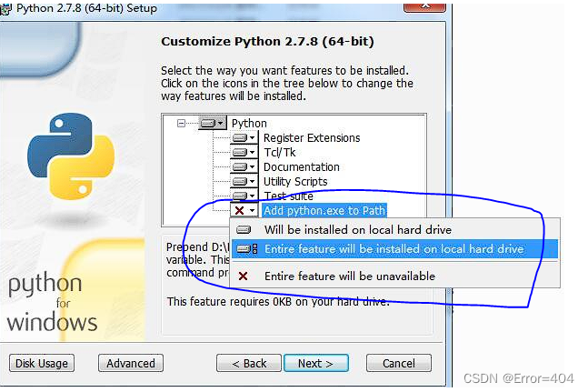Click the setup installer icon in the title bar
This screenshot has width=588, height=392.
[x=5, y=9]
